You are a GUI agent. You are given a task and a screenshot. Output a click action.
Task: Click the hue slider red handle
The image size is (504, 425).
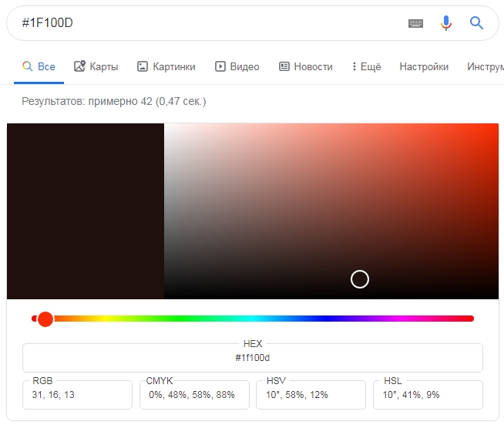pyautogui.click(x=45, y=319)
